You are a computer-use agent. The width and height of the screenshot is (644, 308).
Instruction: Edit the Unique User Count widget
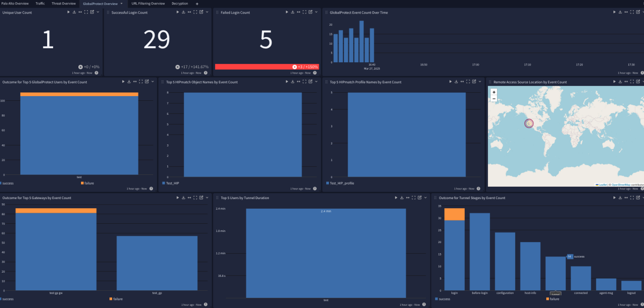[92, 12]
